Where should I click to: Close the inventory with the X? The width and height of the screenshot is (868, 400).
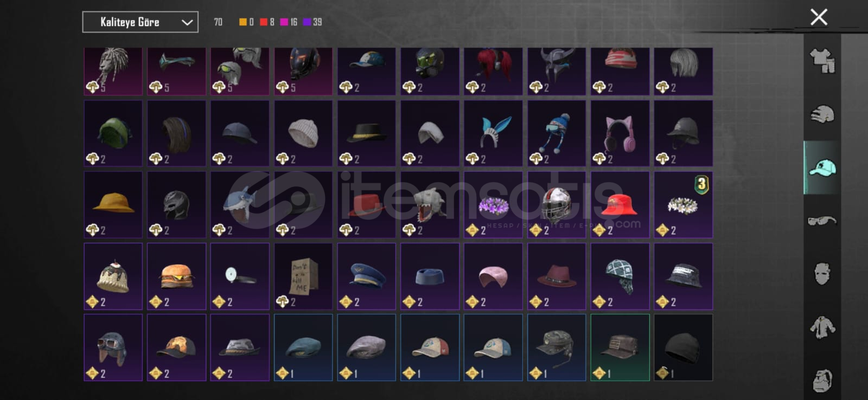(x=819, y=17)
